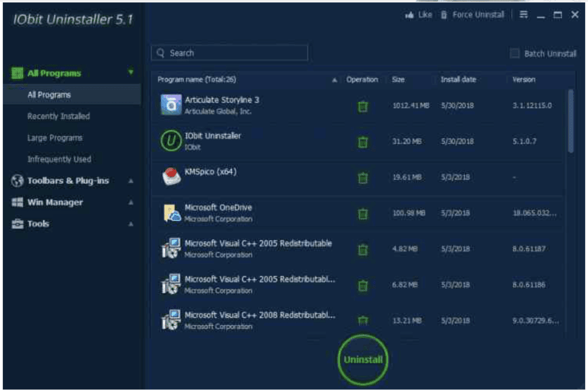Click inside the Search field
This screenshot has height=392, width=588.
pyautogui.click(x=230, y=53)
